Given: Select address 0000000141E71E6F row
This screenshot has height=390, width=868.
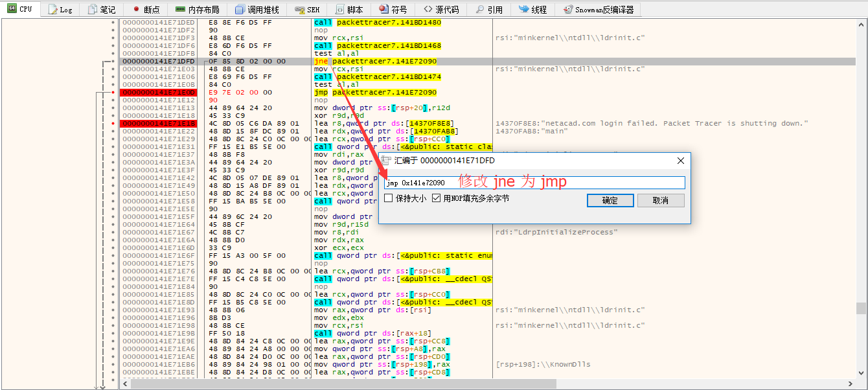Looking at the screenshot, I should [x=158, y=256].
